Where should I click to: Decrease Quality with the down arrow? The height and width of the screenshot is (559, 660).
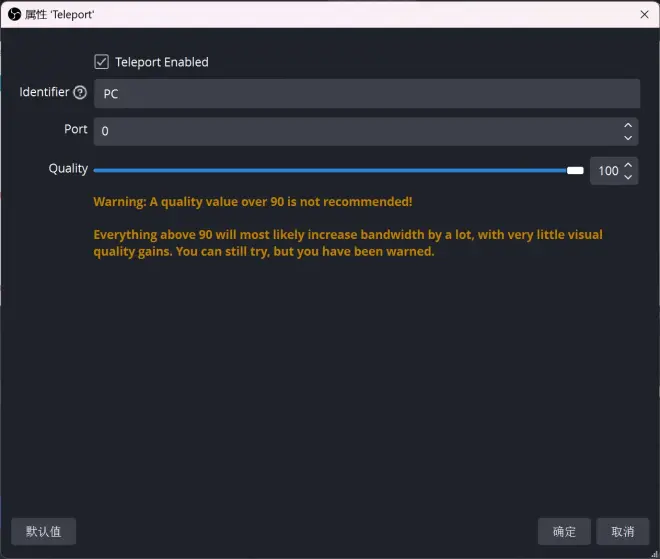(628, 177)
